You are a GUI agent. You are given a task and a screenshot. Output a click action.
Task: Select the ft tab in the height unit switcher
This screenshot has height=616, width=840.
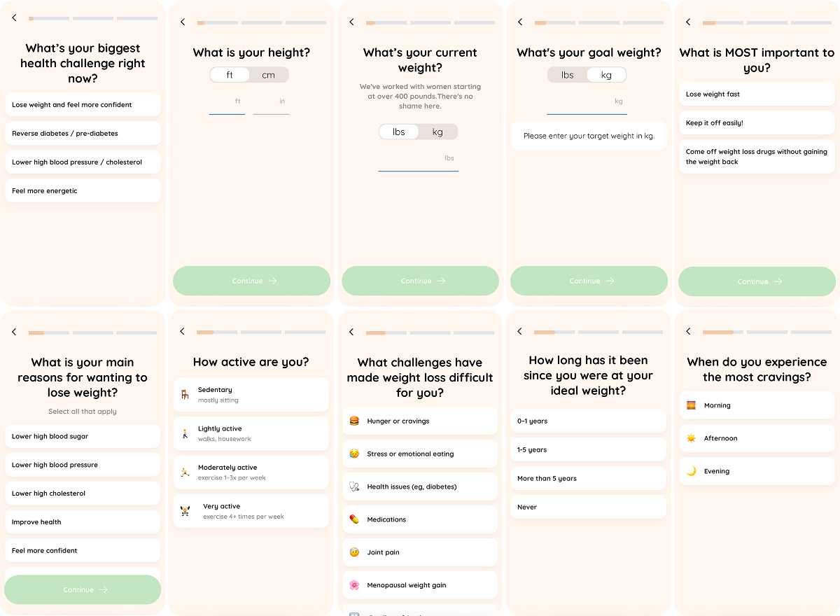[229, 74]
